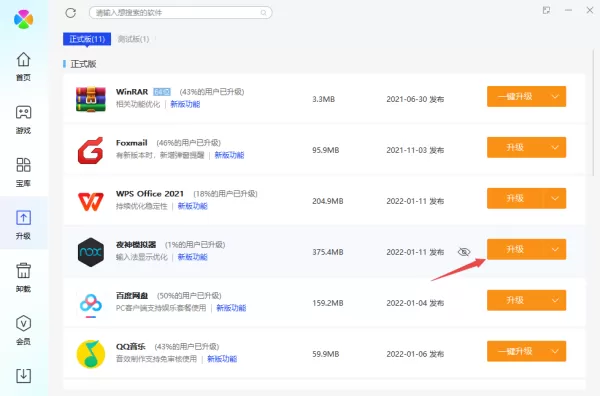Click the QQ音乐 app icon
This screenshot has width=600, height=396.
(x=91, y=354)
